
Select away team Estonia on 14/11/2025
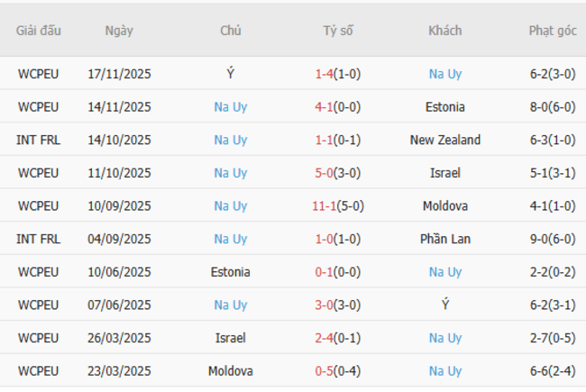click(445, 106)
